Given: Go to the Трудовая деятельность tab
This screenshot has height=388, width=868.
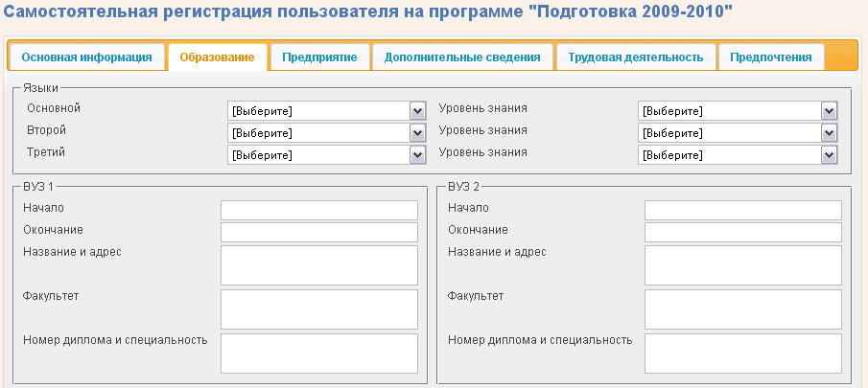Looking at the screenshot, I should point(635,57).
